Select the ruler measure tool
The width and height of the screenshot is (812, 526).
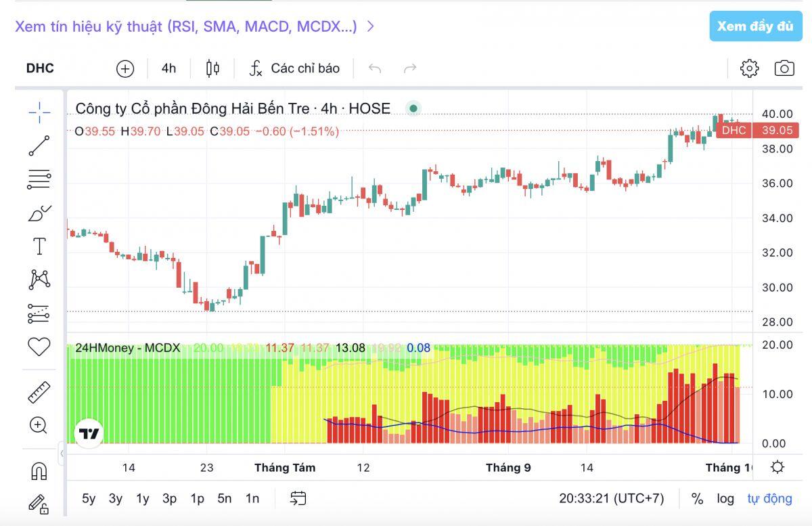pos(39,392)
